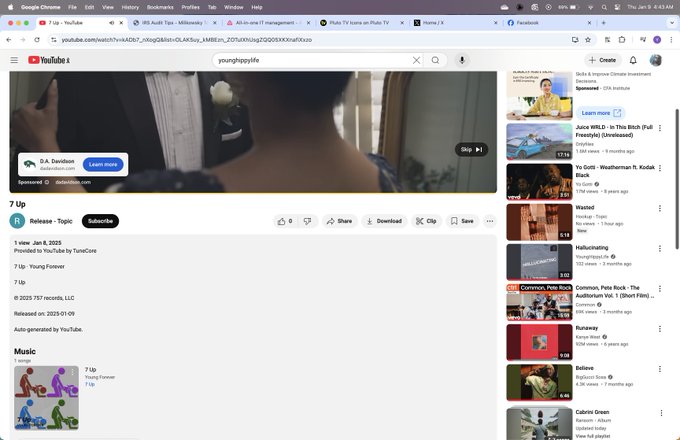Open Chrome profile avatar in toolbar
The height and width of the screenshot is (440, 680).
click(657, 40)
